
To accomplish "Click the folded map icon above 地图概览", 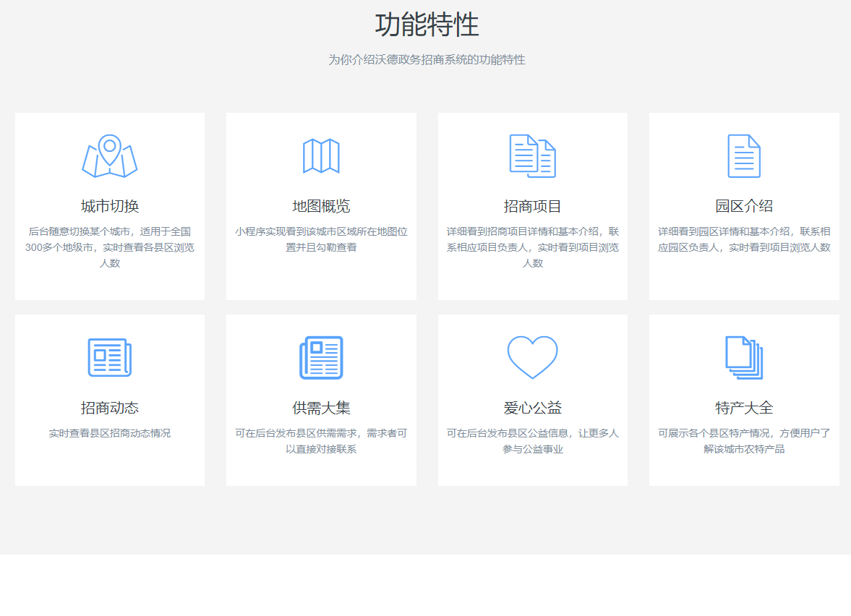I will pos(321,155).
